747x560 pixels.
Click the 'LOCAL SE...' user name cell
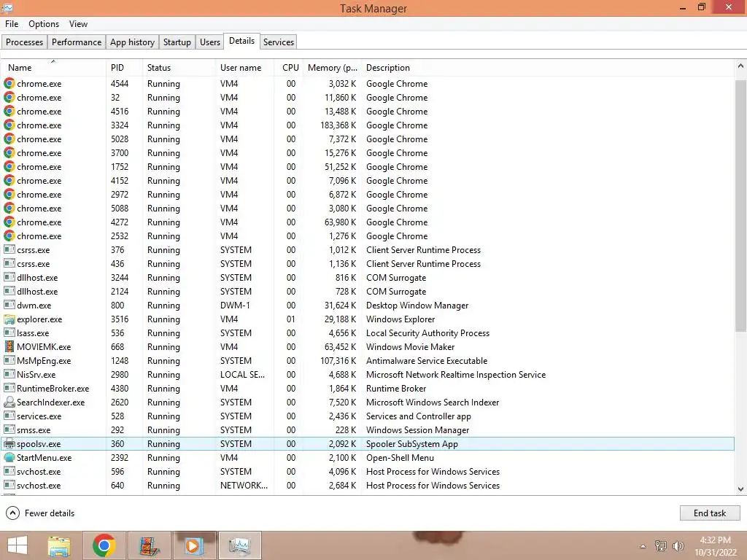[x=242, y=374]
